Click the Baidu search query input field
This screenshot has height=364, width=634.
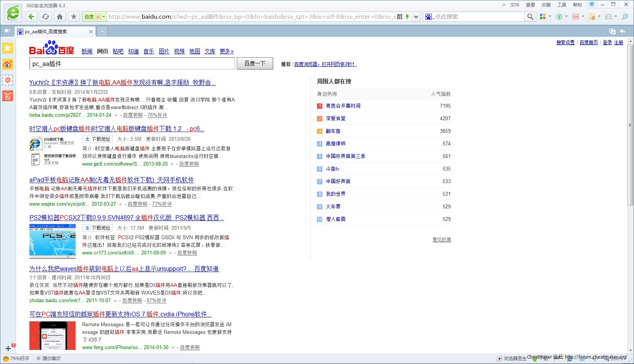[132, 64]
